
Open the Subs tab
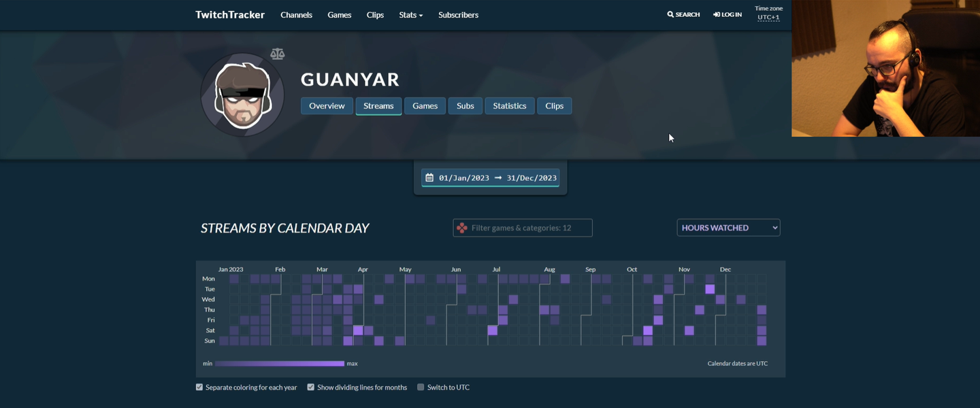tap(465, 105)
